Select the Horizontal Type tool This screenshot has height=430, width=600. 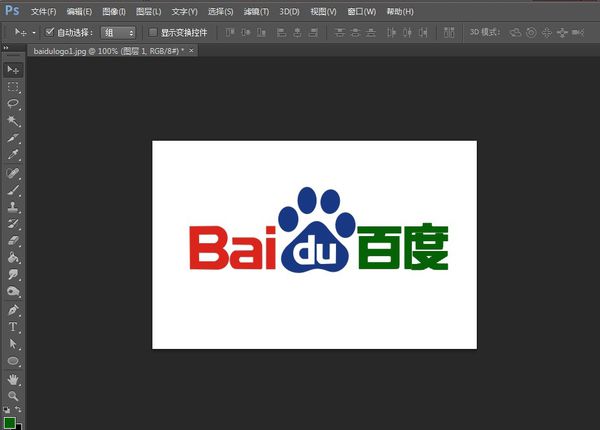coord(13,327)
